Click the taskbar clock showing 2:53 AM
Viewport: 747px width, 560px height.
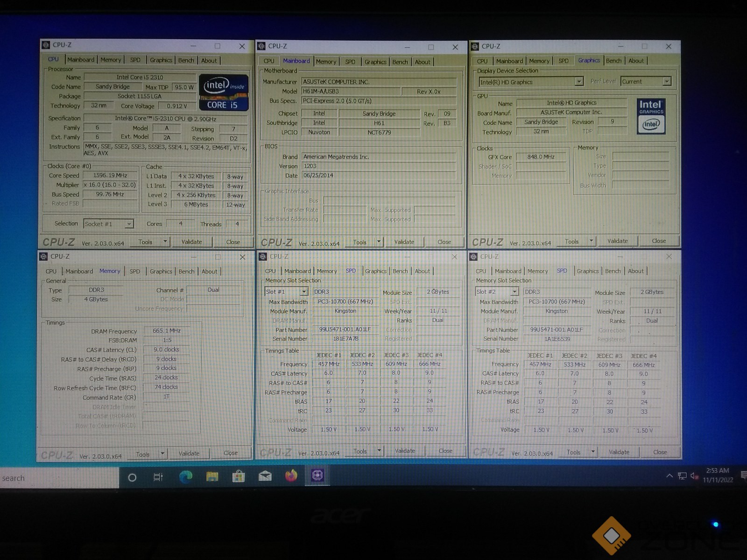click(718, 475)
